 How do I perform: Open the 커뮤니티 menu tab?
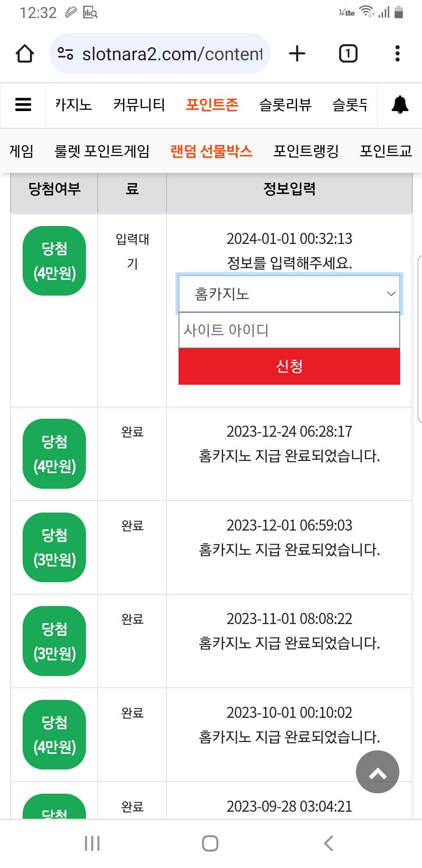coord(139,105)
